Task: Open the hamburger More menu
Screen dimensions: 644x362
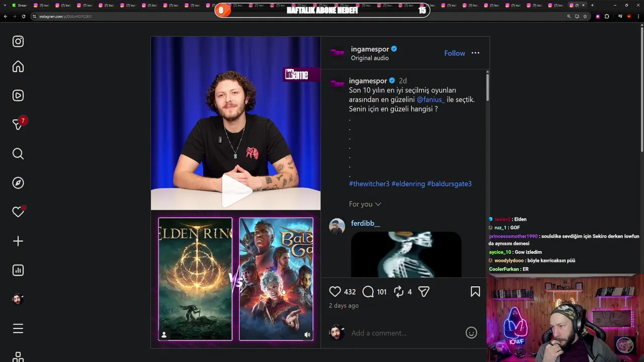Action: pos(18,329)
